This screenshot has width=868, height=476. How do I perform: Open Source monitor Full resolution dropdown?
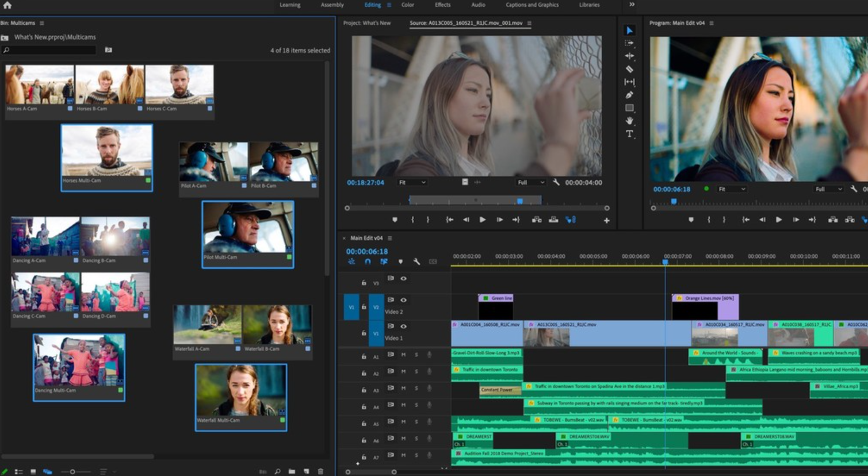pos(530,182)
